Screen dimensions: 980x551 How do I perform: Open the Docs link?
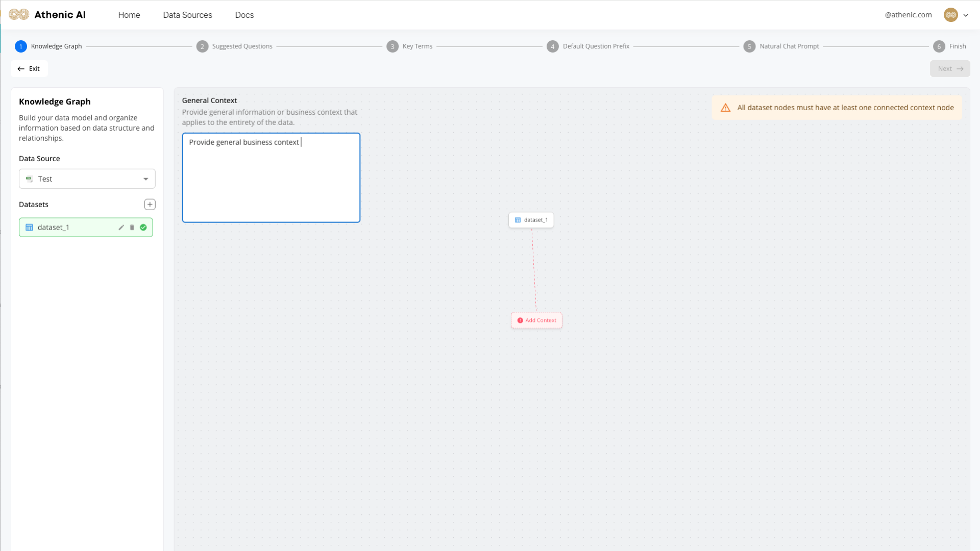pyautogui.click(x=244, y=15)
